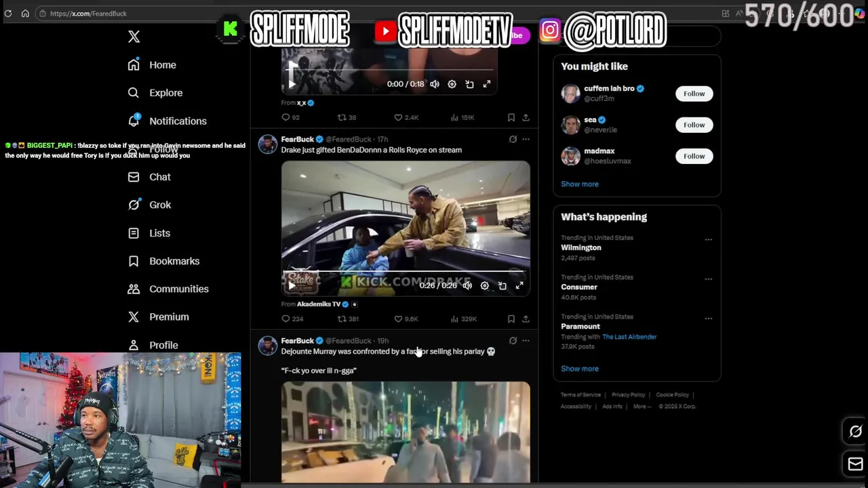
Task: Open more options for Consumer trend
Action: point(709,279)
